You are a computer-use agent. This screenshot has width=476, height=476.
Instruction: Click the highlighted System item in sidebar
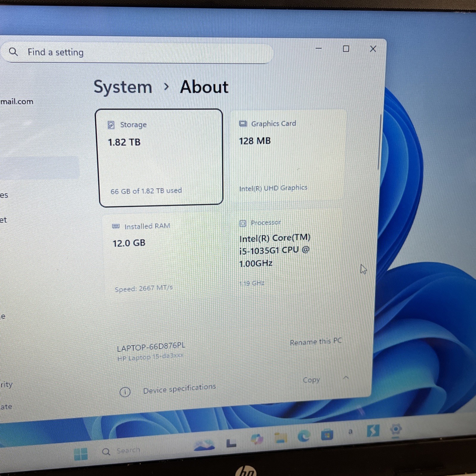[39, 167]
